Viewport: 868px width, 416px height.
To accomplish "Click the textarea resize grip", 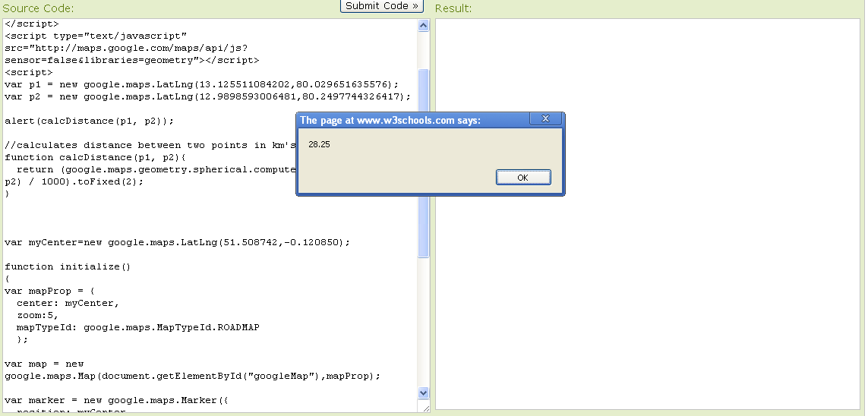I will 425,408.
